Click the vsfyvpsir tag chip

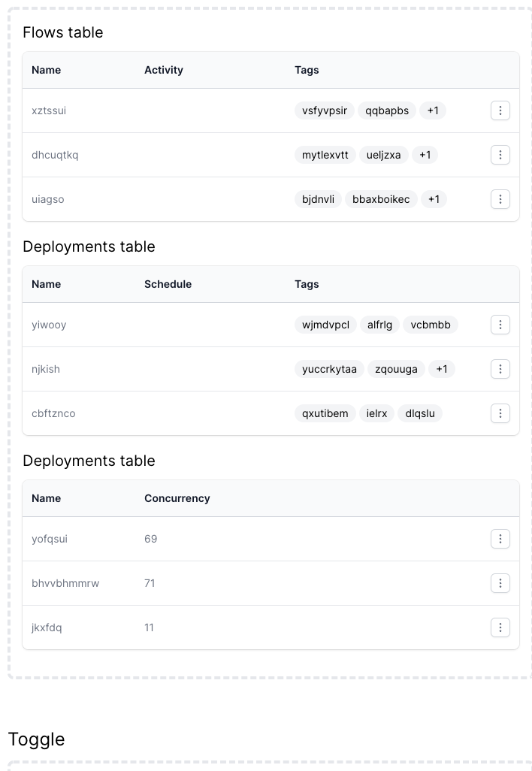[x=324, y=110]
